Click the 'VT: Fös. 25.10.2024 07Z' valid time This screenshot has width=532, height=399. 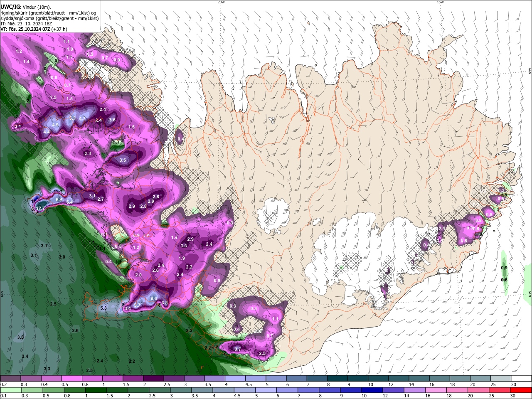(26, 29)
